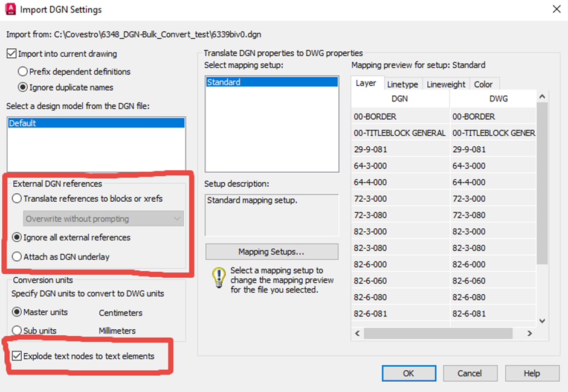568x392 pixels.
Task: Open Mapping Setups button
Action: coord(272,251)
